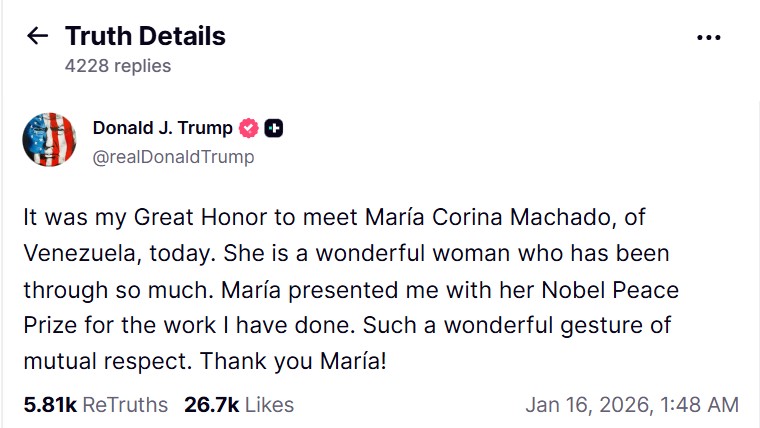
Task: Open the Donald J. Trump display name
Action: pos(162,128)
